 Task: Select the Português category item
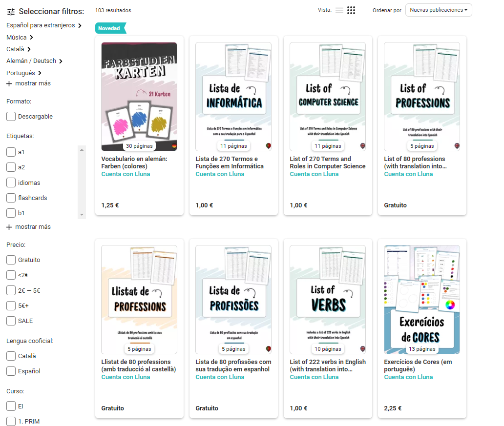21,73
